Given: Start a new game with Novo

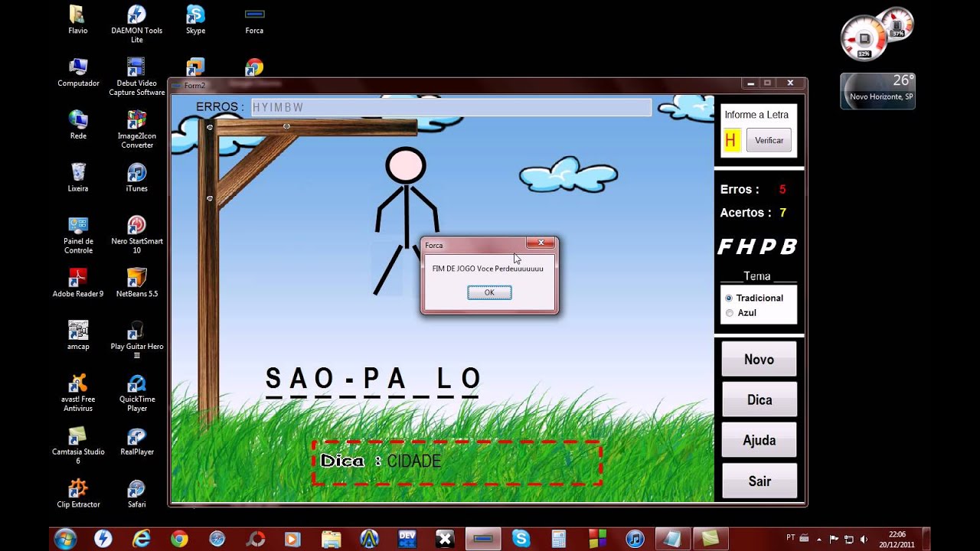Looking at the screenshot, I should click(x=759, y=360).
